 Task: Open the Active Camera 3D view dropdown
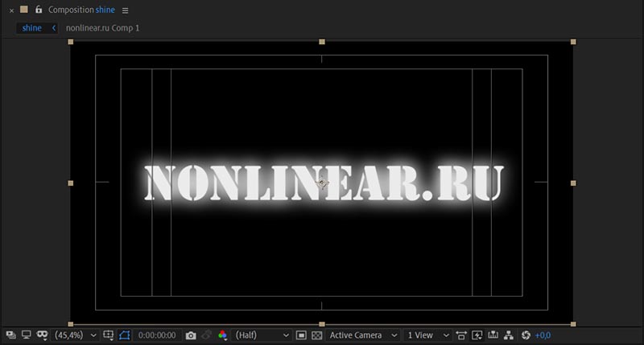point(363,335)
